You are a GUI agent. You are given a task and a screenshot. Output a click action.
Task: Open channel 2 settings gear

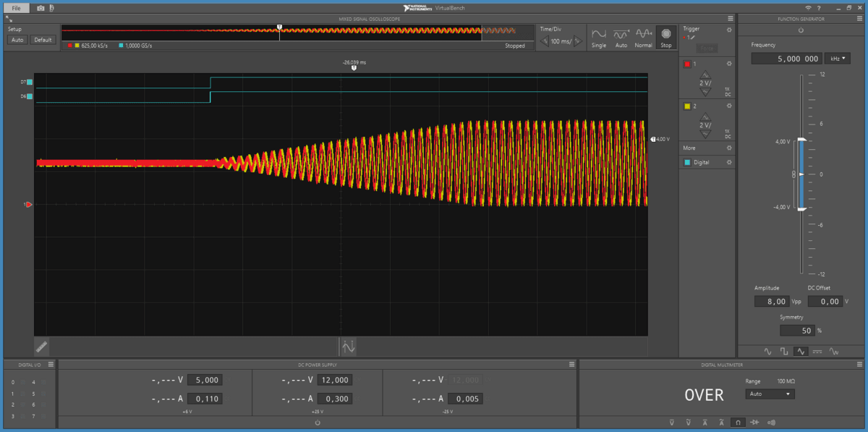729,106
